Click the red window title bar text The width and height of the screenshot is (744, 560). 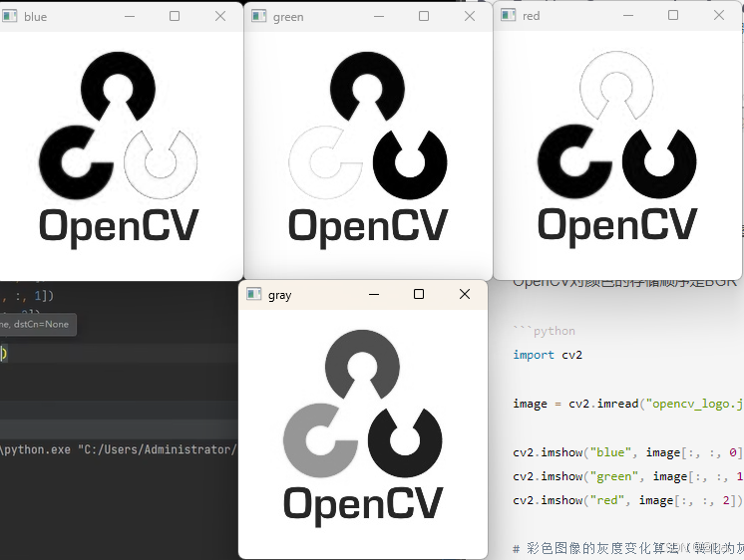pos(531,16)
